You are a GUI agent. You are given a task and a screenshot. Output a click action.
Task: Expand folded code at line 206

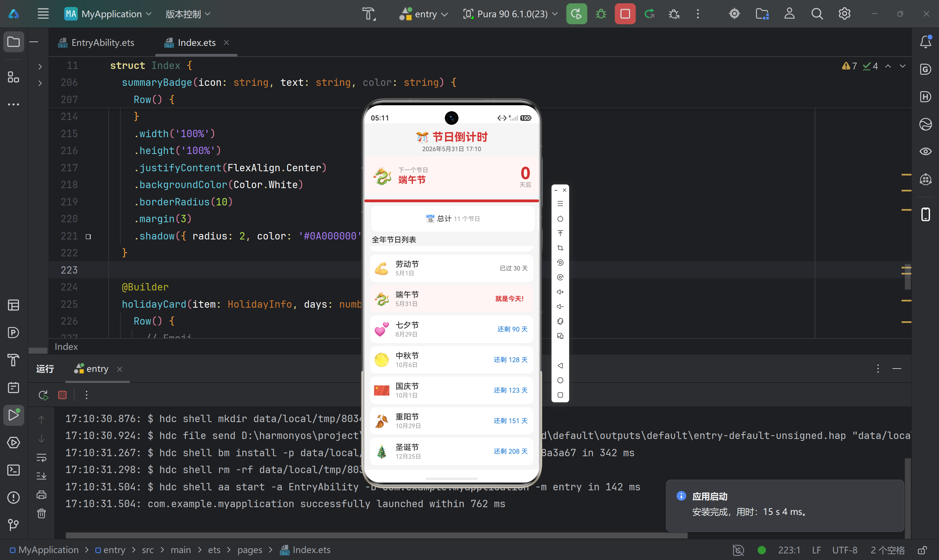pyautogui.click(x=40, y=83)
